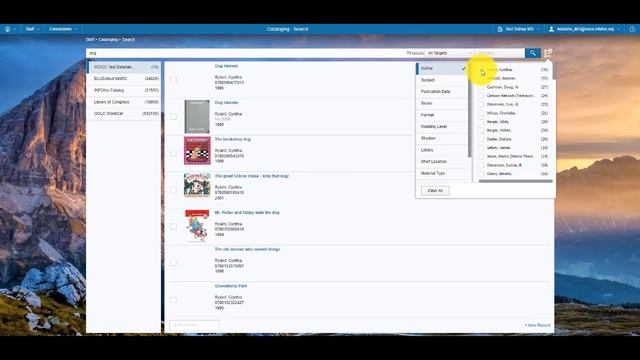Click the blue magnifier search button
This screenshot has width=640, height=360.
coord(533,53)
